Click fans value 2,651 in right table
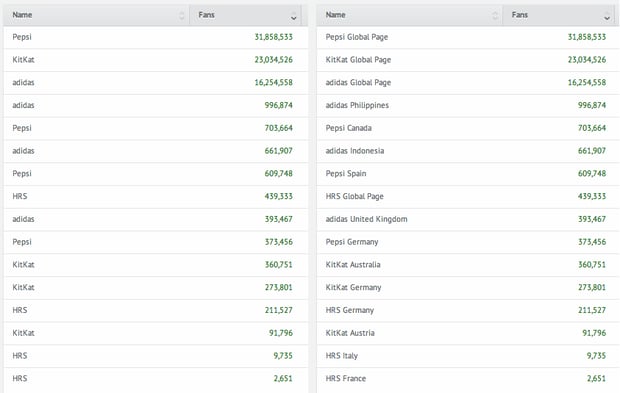The image size is (620, 393). click(596, 378)
